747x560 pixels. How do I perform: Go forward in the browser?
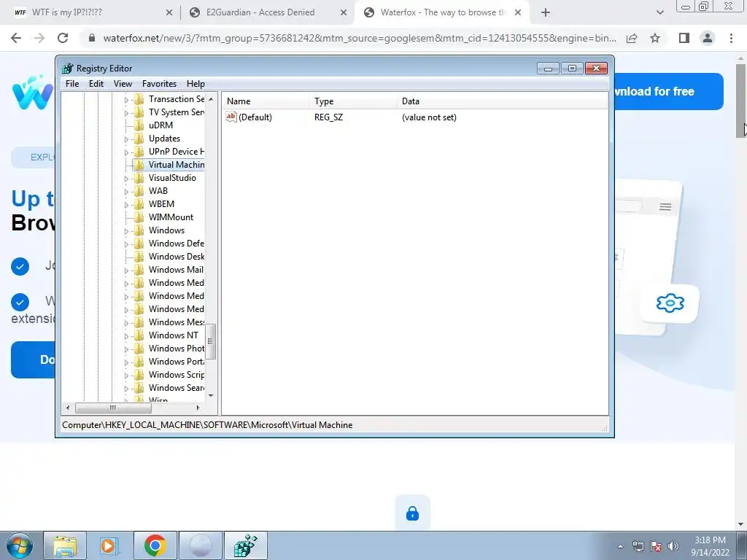39,38
